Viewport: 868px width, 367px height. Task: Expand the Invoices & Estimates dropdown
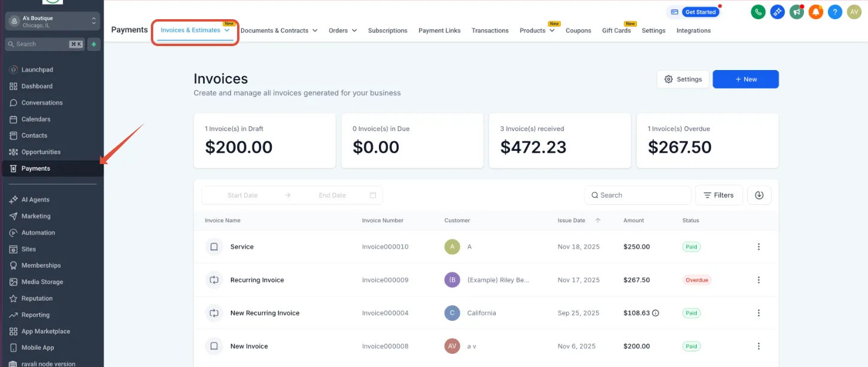click(195, 31)
